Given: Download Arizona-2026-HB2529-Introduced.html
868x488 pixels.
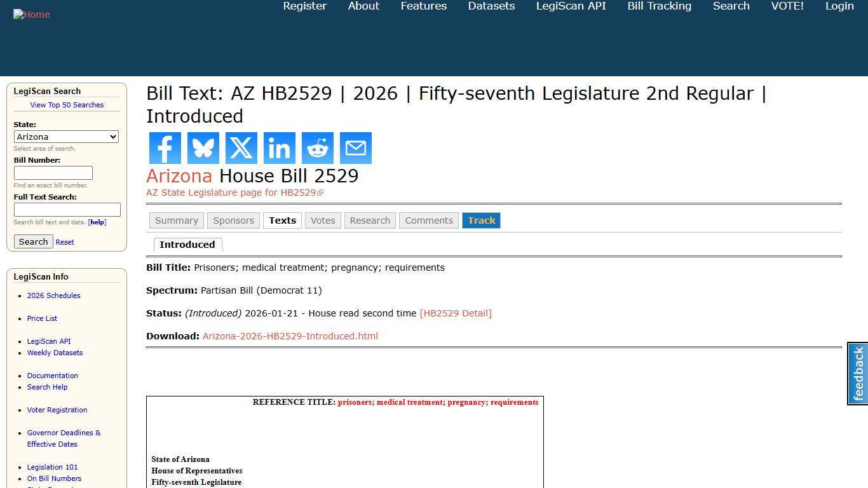Looking at the screenshot, I should tap(290, 335).
